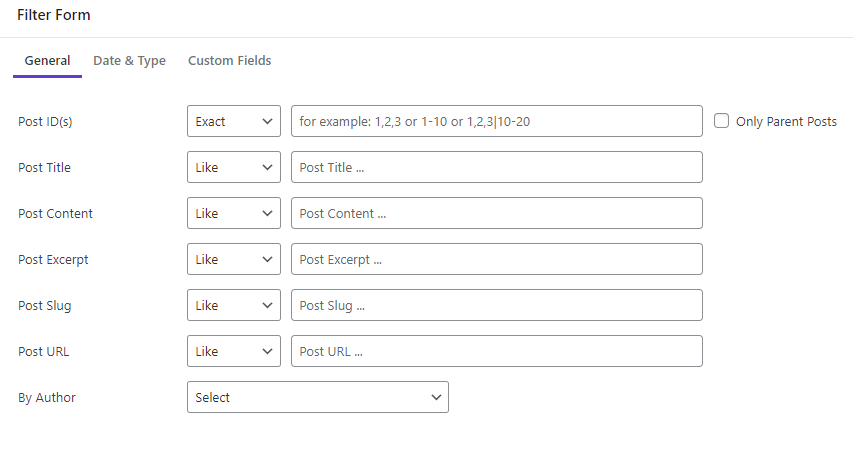The image size is (853, 452).
Task: Switch to the Custom Fields tab
Action: [x=230, y=60]
